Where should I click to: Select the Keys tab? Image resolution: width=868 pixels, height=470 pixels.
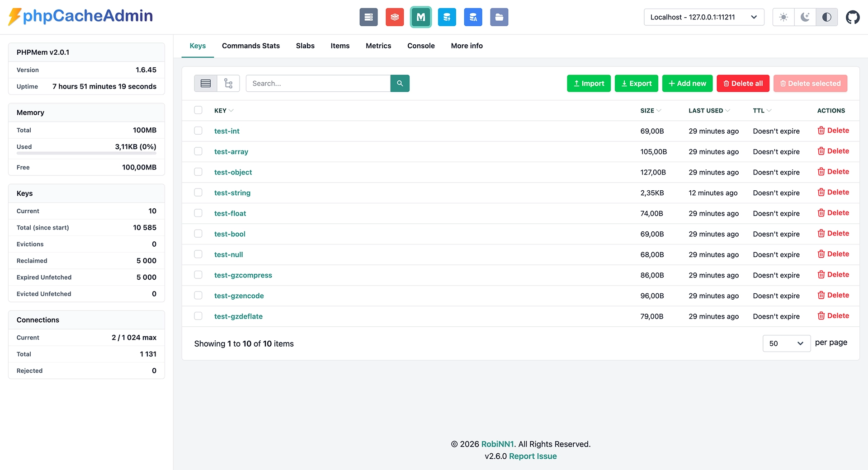click(198, 46)
